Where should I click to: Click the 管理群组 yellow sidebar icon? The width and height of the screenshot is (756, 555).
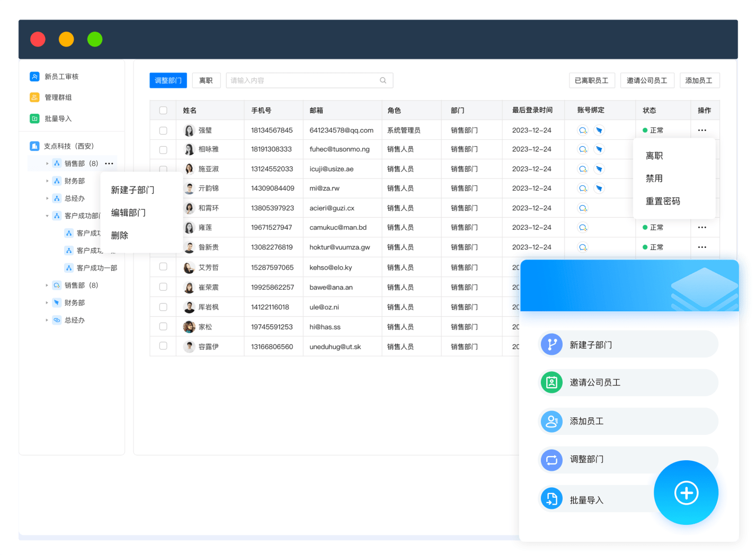pos(34,97)
